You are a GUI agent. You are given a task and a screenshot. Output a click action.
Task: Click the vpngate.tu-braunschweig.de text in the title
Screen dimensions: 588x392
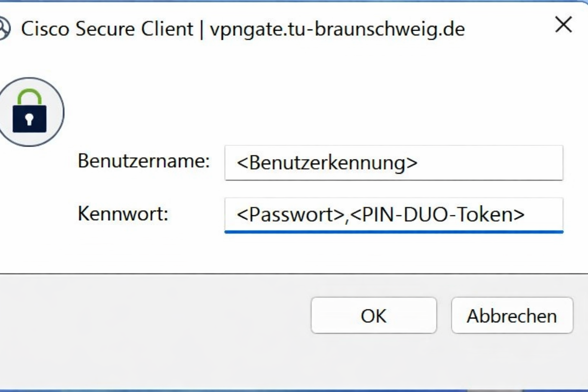pyautogui.click(x=337, y=29)
